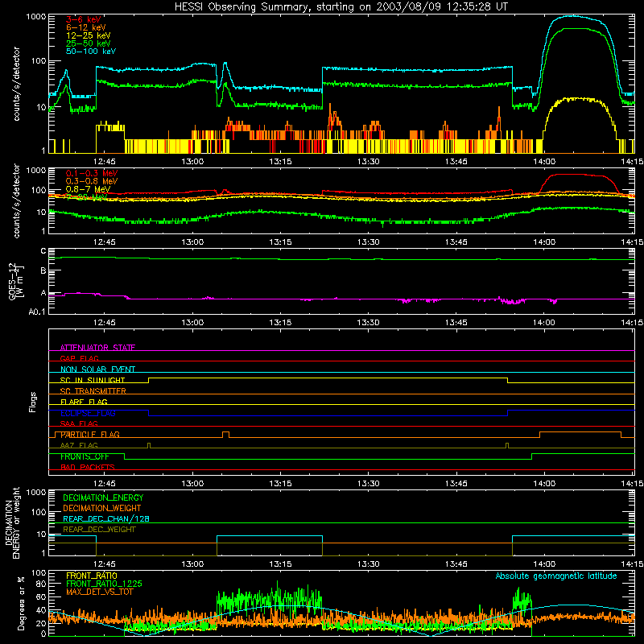Image resolution: width=644 pixels, height=644 pixels.
Task: Click the PARTICLE_FLAG pulse near 13:05
Action: coord(225,435)
